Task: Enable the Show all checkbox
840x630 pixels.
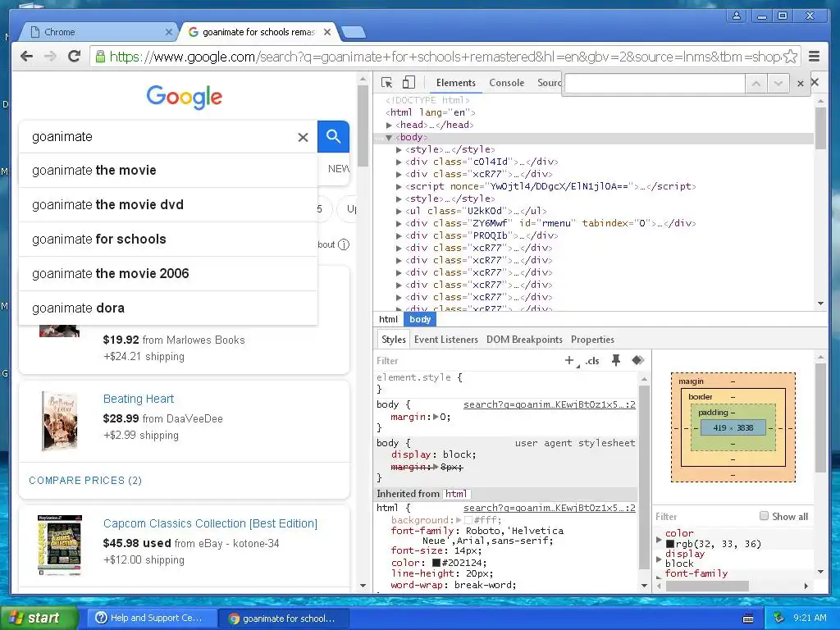Action: 764,516
